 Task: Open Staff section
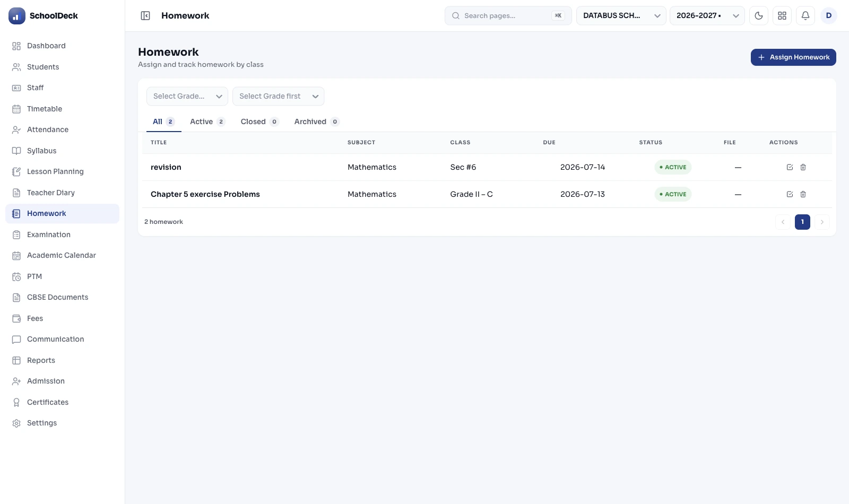click(x=62, y=88)
